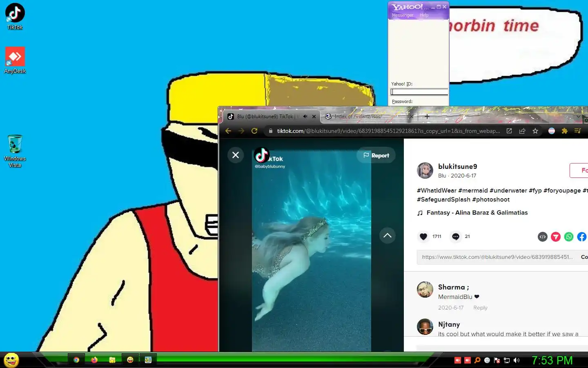Click the clock showing 7:53 PM
This screenshot has height=368, width=588.
pyautogui.click(x=552, y=360)
